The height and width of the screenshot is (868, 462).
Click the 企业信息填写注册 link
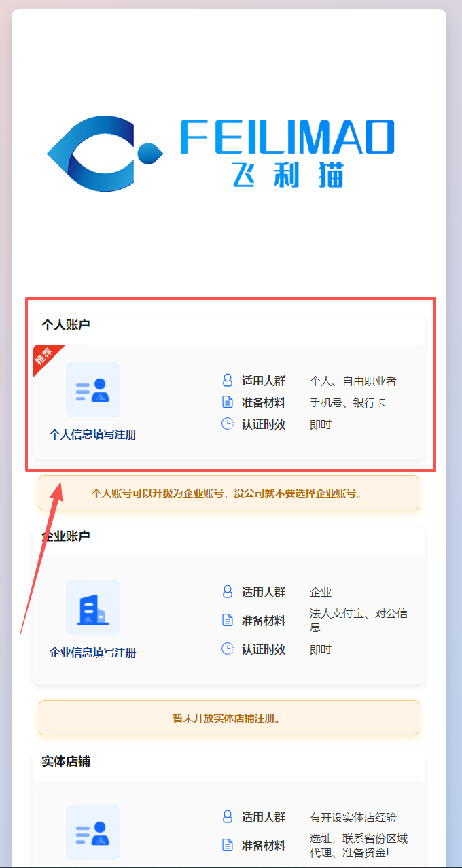(93, 653)
